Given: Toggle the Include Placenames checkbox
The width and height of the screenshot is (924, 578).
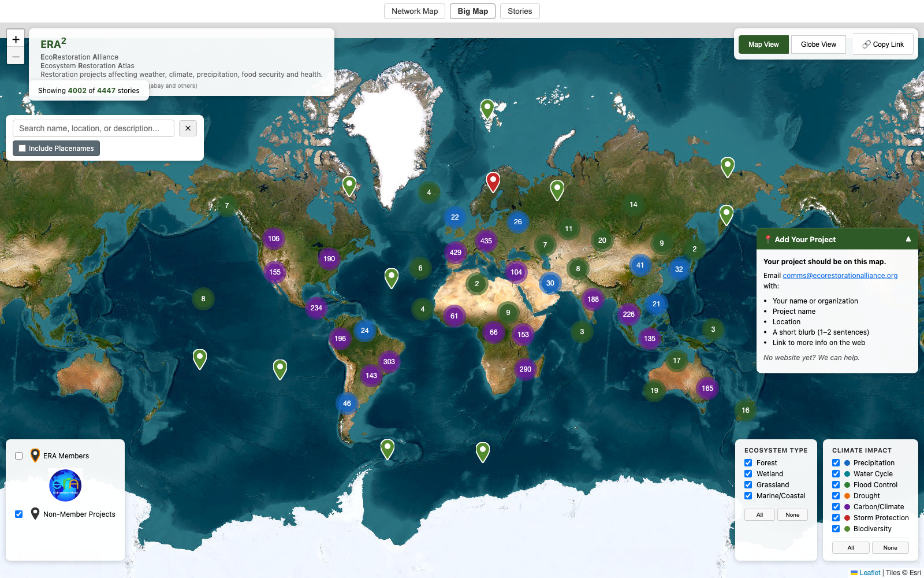Looking at the screenshot, I should pos(23,149).
